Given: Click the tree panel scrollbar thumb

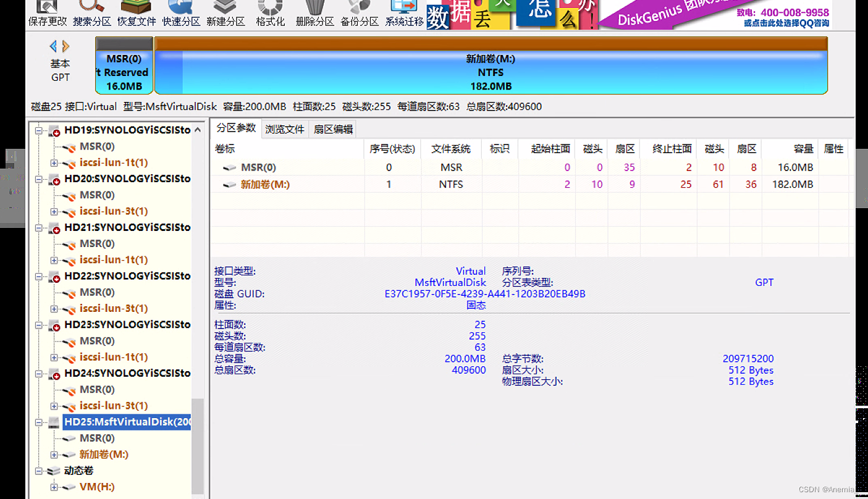Looking at the screenshot, I should pos(198,446).
